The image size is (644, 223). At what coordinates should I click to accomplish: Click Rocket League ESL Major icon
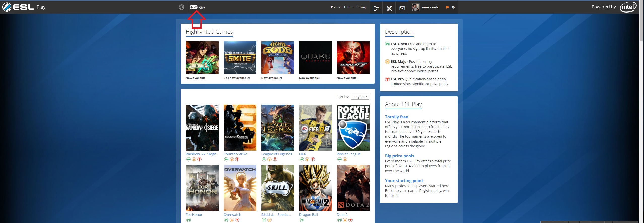(345, 159)
